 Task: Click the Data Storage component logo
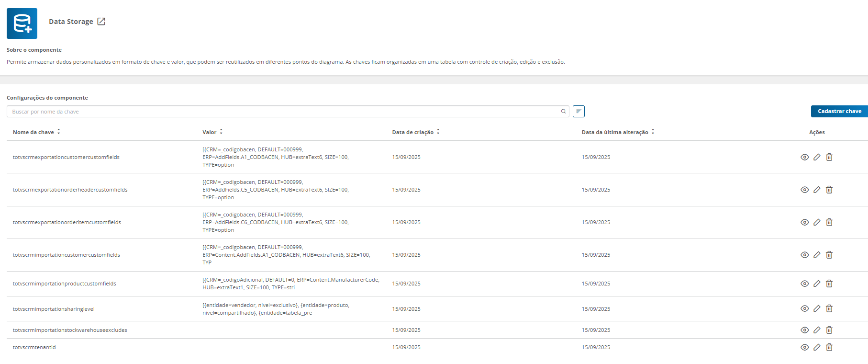(22, 23)
